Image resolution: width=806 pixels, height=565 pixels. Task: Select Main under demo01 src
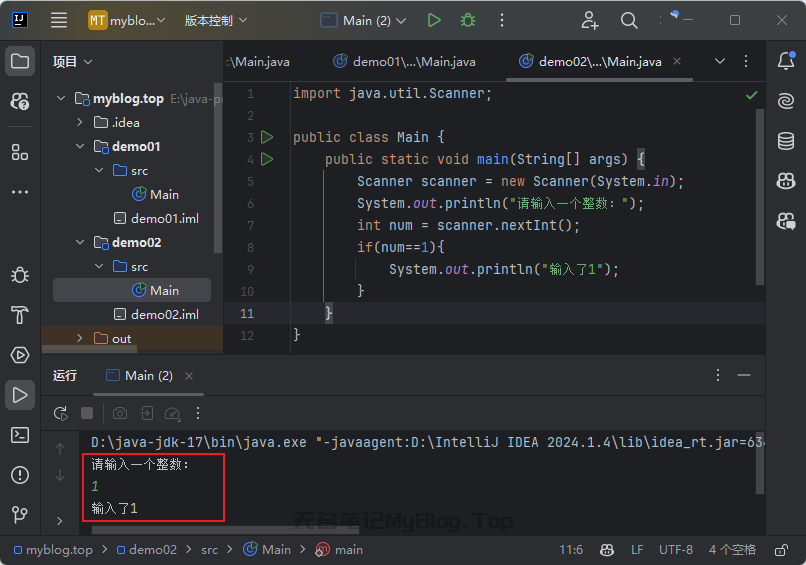(155, 194)
